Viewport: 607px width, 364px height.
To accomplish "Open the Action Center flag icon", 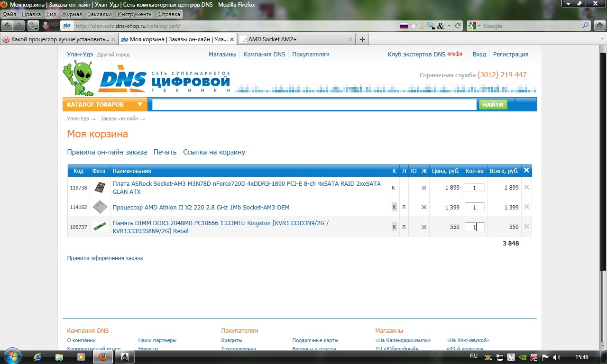I will point(545,357).
